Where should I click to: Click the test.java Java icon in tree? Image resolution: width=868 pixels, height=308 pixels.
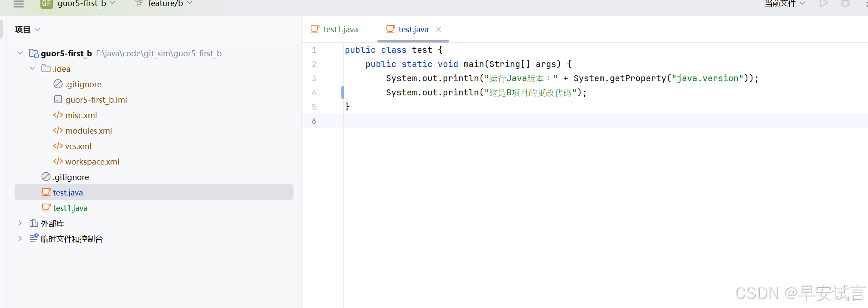(x=46, y=192)
